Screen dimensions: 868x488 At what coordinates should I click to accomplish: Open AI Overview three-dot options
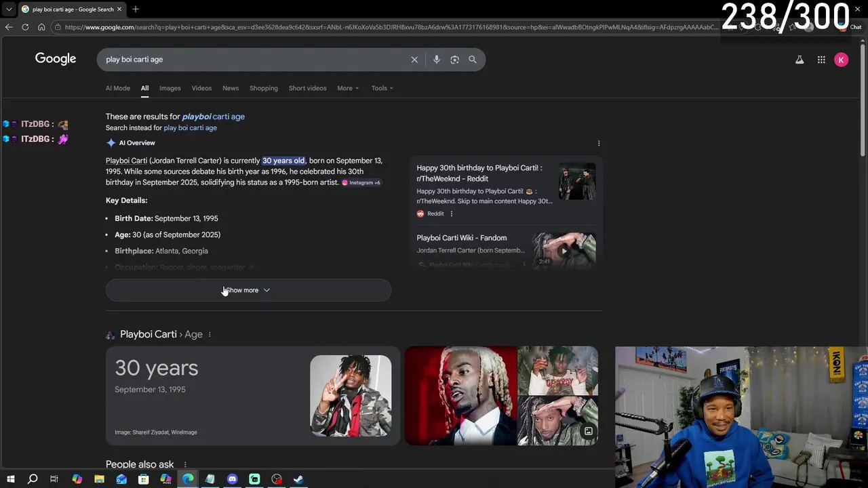click(599, 143)
